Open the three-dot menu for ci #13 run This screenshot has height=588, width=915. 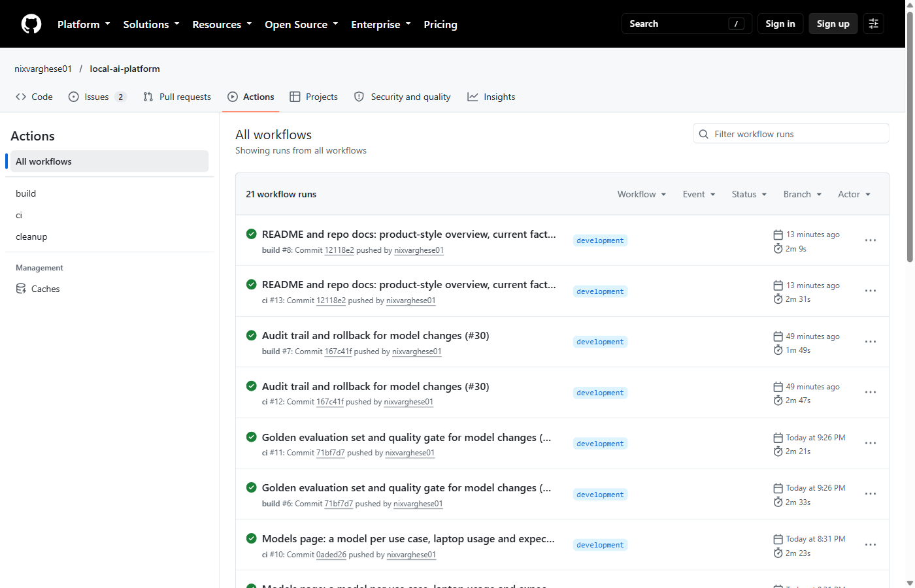coord(871,291)
